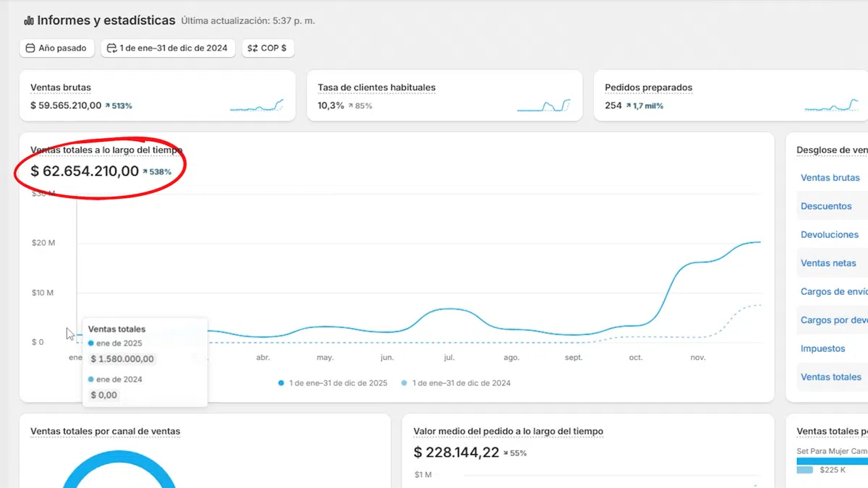Viewport: 868px width, 488px height.
Task: Click the Ventas brutas sparkline chart
Action: pyautogui.click(x=257, y=106)
